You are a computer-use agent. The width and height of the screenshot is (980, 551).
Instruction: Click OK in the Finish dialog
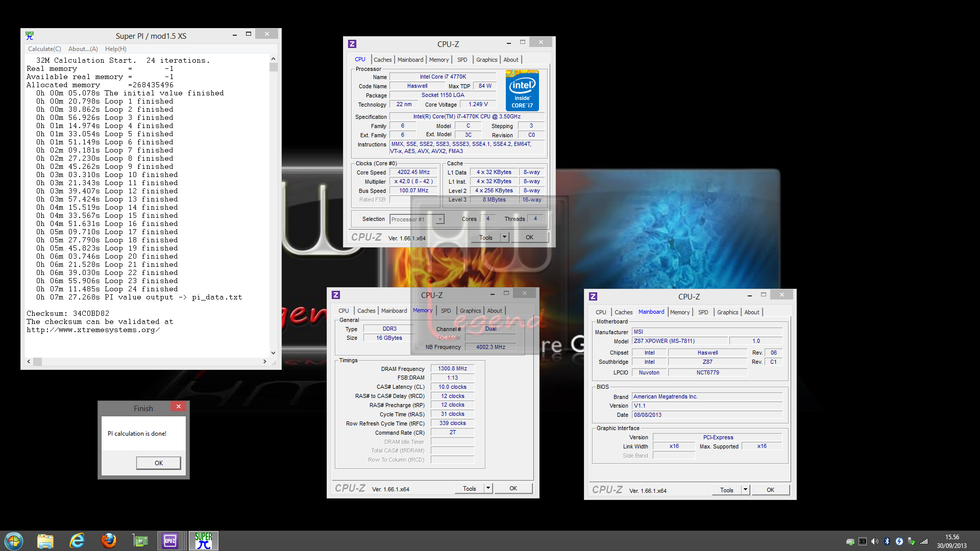(159, 463)
